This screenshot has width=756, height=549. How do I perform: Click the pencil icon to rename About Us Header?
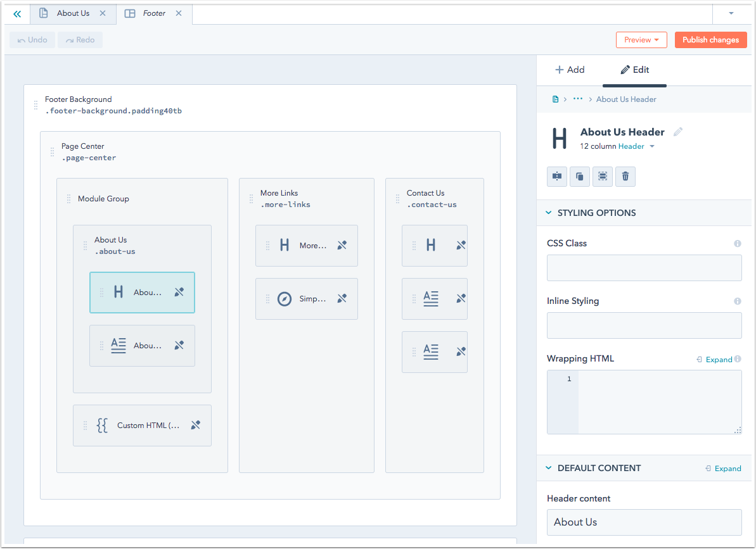coord(677,132)
